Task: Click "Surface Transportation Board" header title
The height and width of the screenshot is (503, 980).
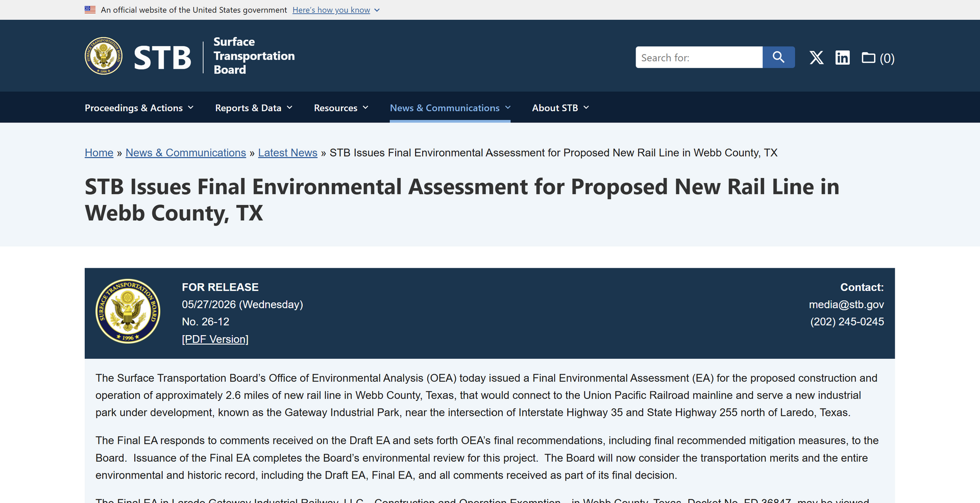Action: (x=254, y=56)
